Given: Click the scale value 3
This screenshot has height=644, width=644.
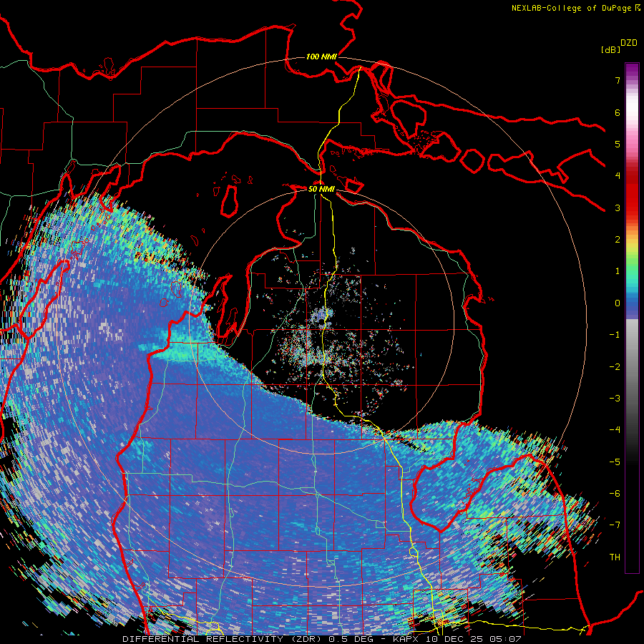Looking at the screenshot, I should pyautogui.click(x=618, y=208).
